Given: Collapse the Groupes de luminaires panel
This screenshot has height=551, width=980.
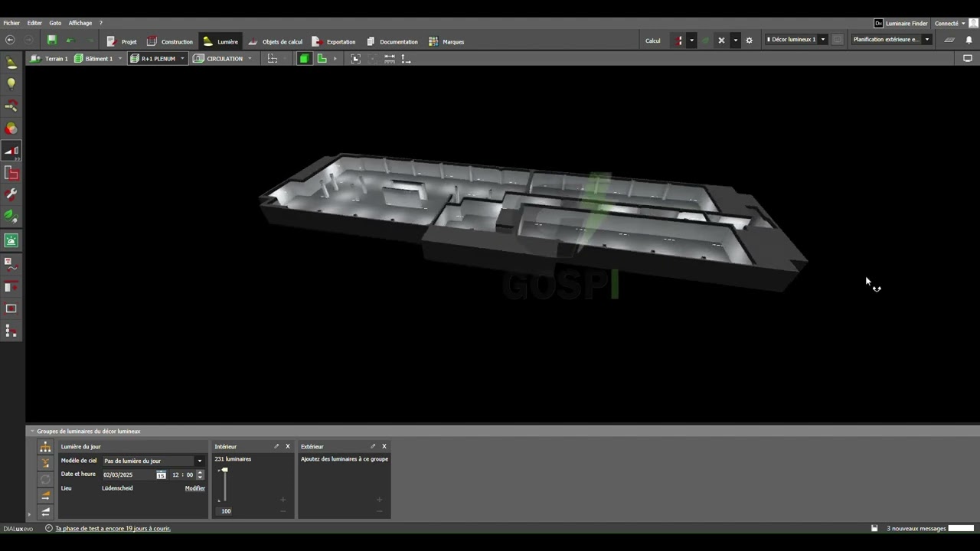Looking at the screenshot, I should click(x=33, y=432).
